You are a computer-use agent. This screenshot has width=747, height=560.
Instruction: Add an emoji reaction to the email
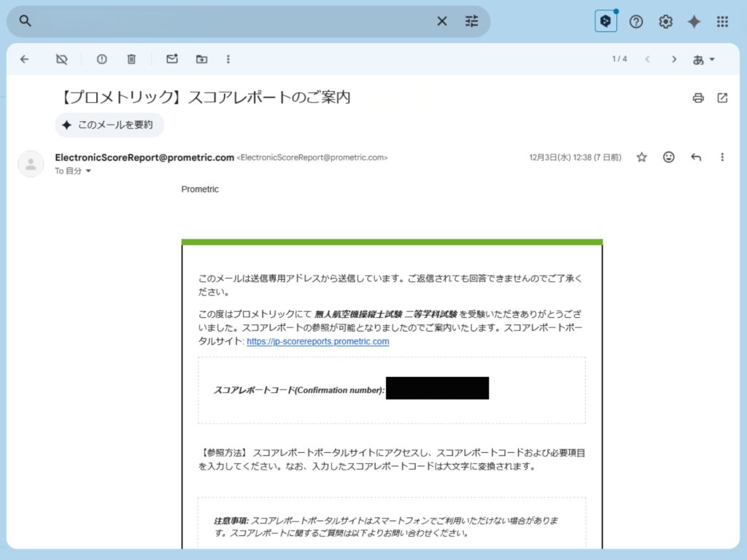[x=668, y=157]
